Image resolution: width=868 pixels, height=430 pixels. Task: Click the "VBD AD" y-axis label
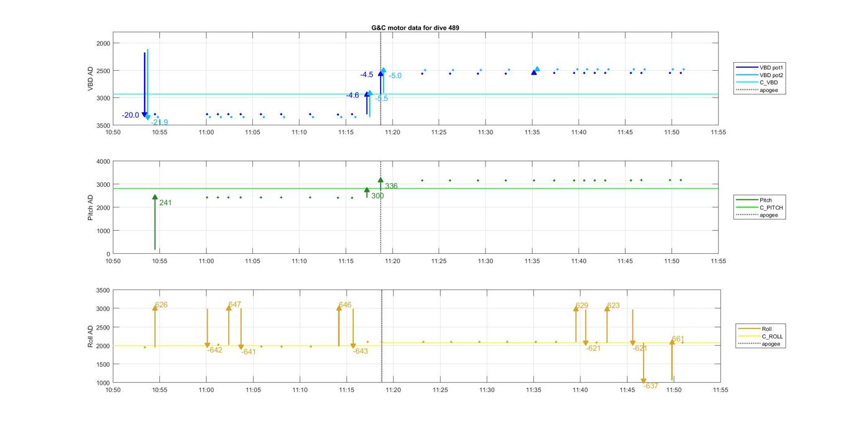pos(91,79)
